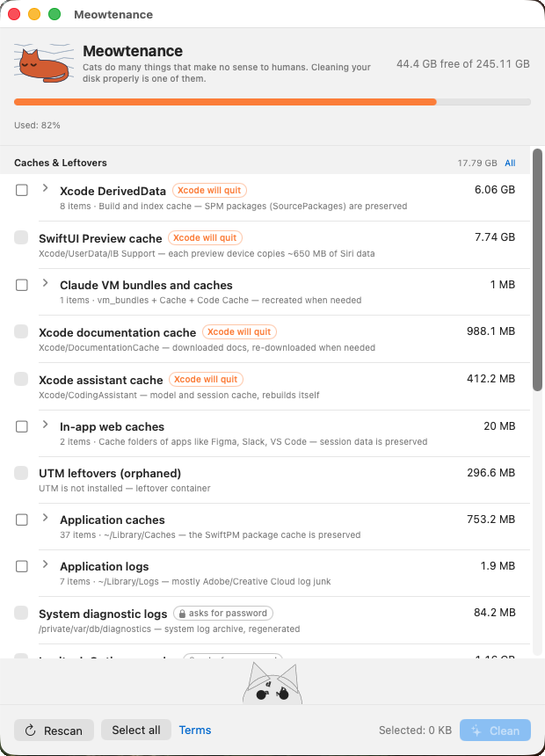
Task: Click the Clean button
Action: coord(495,731)
